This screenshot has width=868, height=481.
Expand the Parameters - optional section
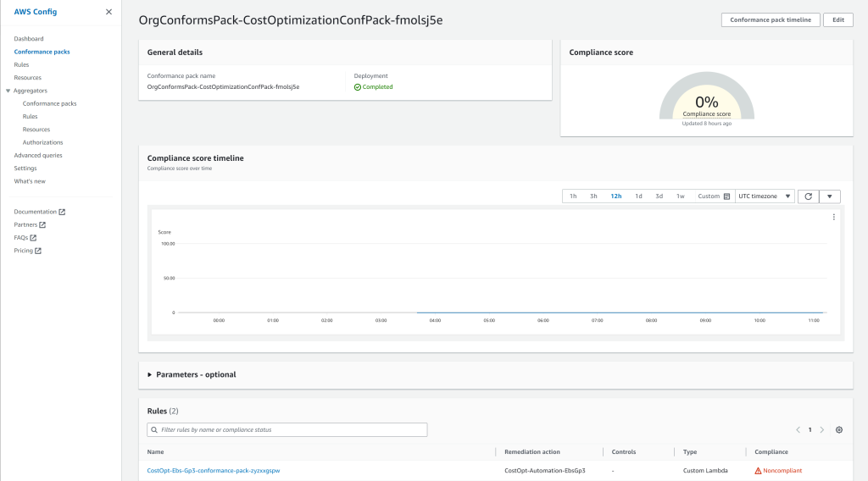pos(192,374)
